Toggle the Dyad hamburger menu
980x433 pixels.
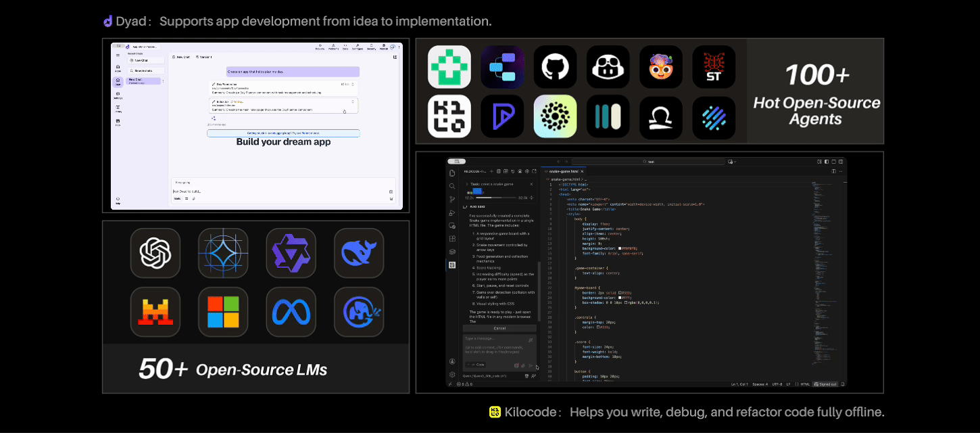[118, 55]
